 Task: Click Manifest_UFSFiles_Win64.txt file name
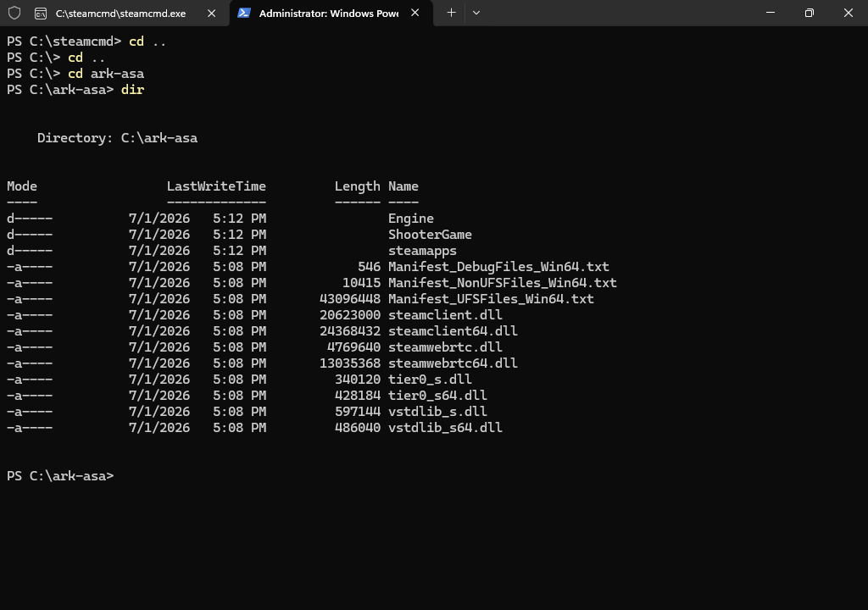[x=491, y=299]
